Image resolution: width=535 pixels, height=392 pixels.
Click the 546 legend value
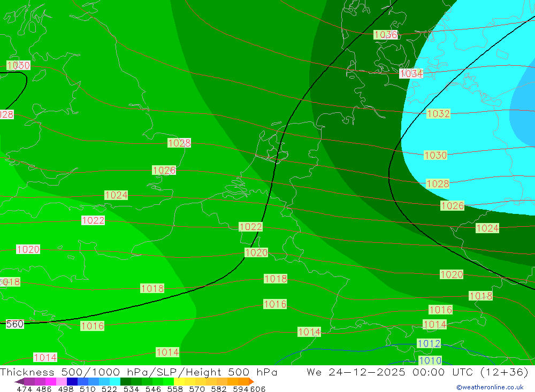153,389
